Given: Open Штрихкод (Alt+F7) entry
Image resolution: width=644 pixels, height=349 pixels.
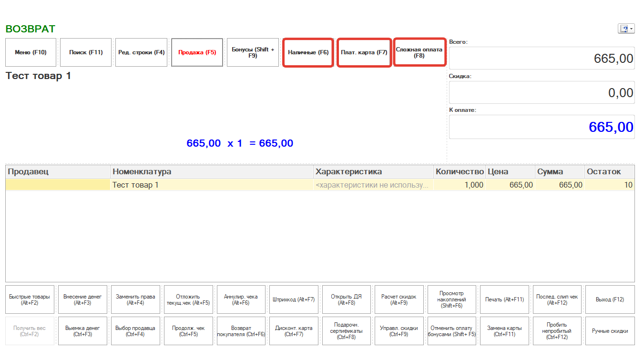Looking at the screenshot, I should 294,299.
